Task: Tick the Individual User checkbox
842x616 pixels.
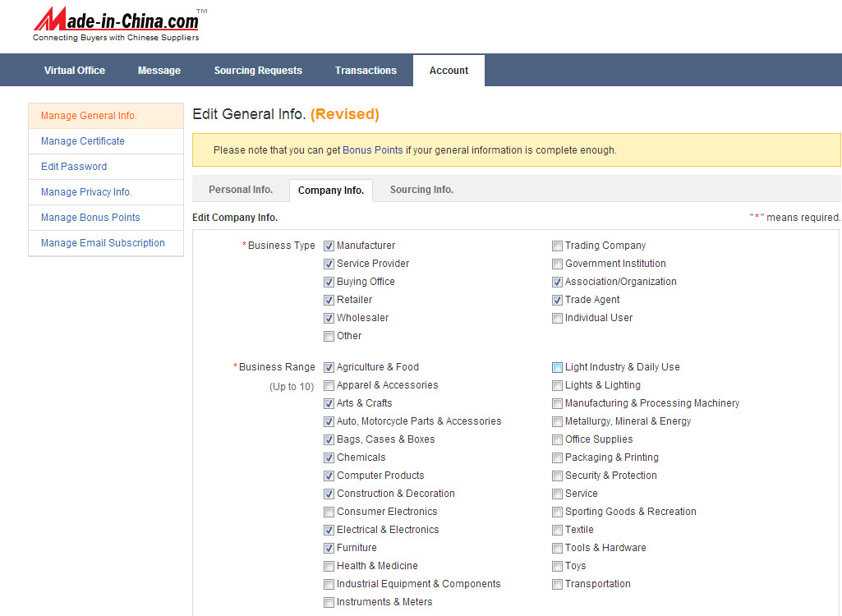Action: 558,318
